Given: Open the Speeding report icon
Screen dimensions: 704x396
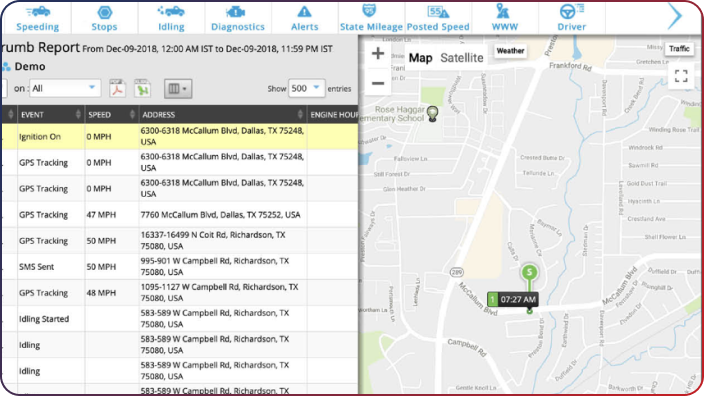Looking at the screenshot, I should pyautogui.click(x=38, y=12).
